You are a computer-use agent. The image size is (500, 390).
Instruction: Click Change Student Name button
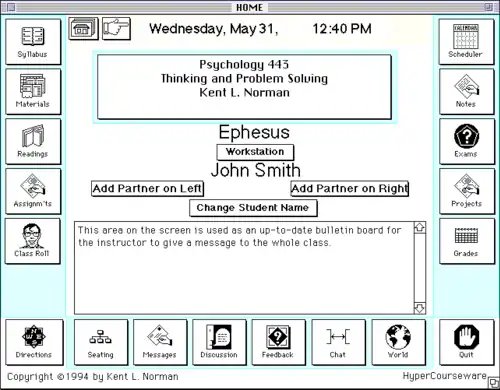coord(253,208)
